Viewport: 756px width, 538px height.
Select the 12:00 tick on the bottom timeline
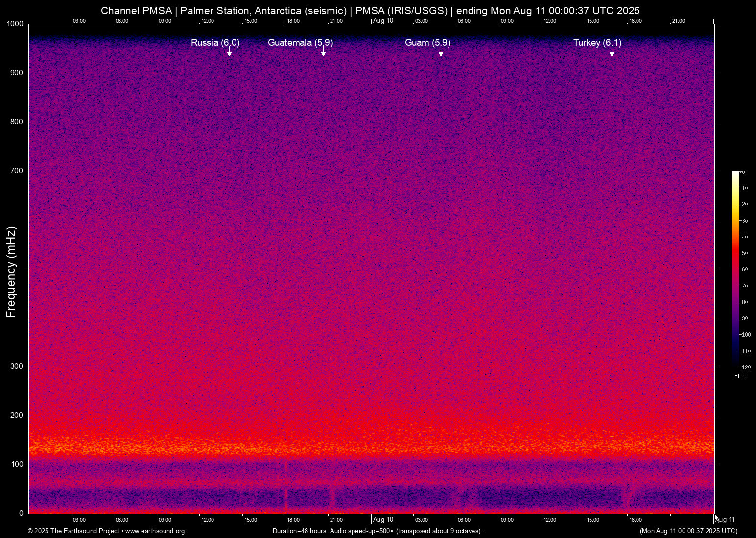pyautogui.click(x=208, y=520)
